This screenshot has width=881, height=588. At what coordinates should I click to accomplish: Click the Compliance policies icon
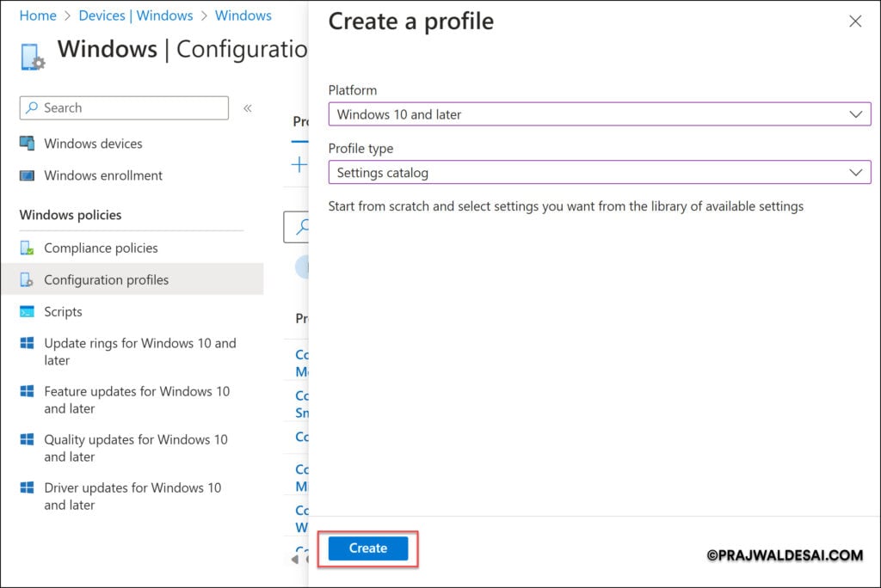[x=27, y=248]
